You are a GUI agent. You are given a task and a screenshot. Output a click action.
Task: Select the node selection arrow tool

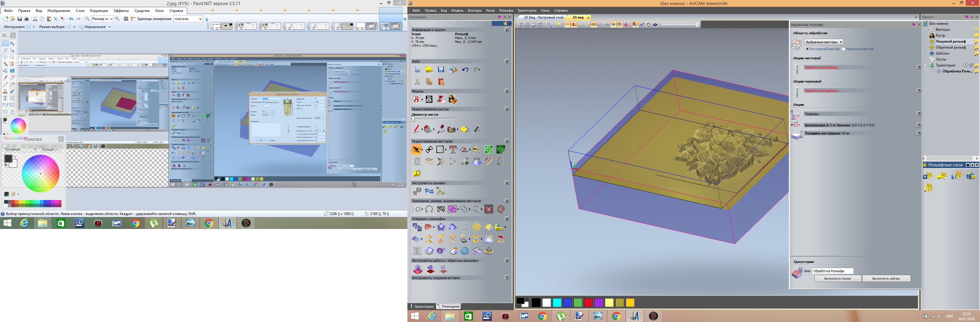(x=416, y=149)
